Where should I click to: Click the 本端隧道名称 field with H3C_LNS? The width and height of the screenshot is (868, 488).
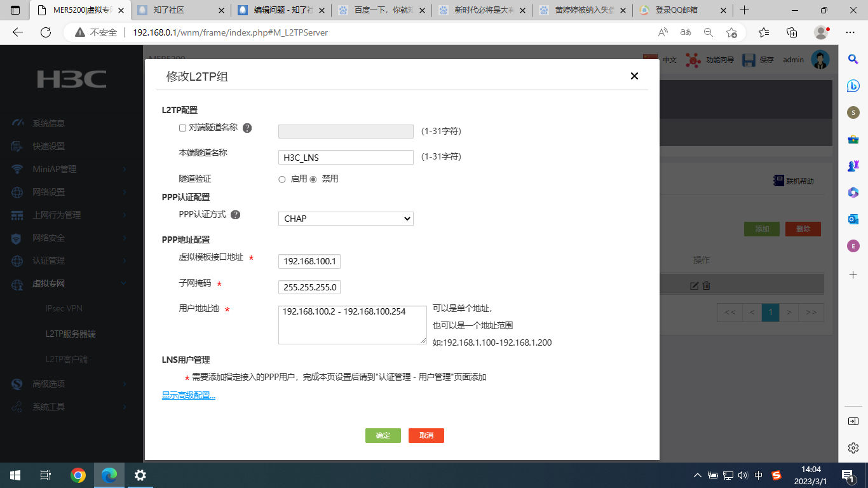point(346,158)
